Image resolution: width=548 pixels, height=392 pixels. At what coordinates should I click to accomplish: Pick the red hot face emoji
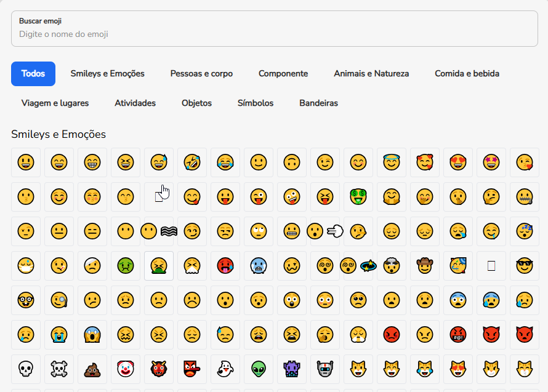[x=225, y=266]
